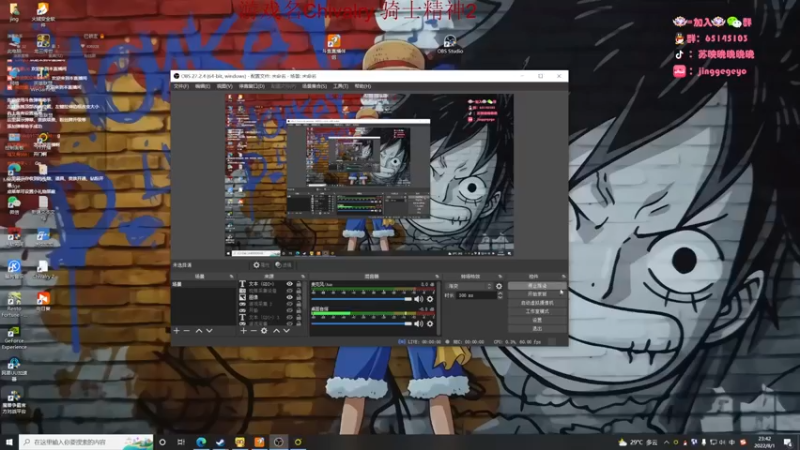Image resolution: width=800 pixels, height=450 pixels.
Task: Switch to OBS Studio taskbar icon
Action: 279,442
